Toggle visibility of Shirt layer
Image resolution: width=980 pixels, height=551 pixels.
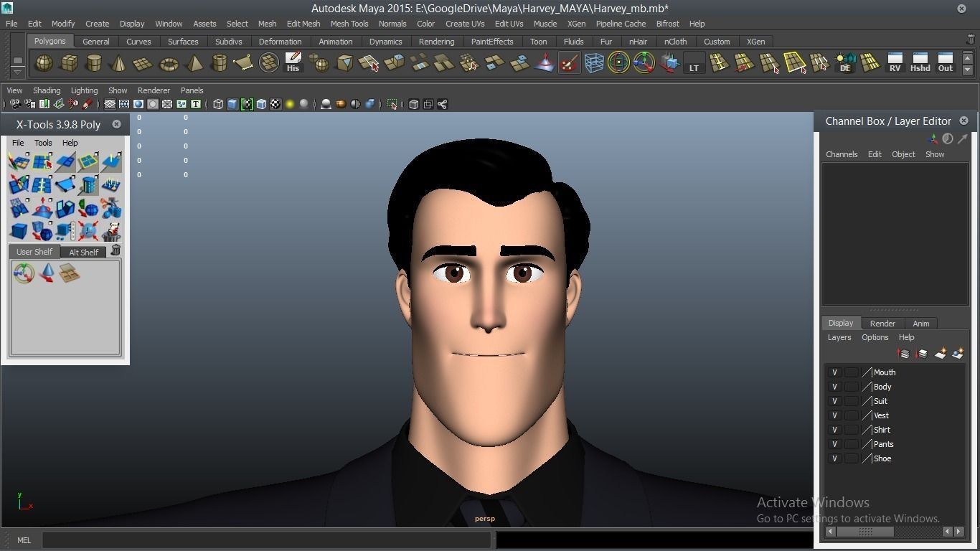(x=834, y=430)
